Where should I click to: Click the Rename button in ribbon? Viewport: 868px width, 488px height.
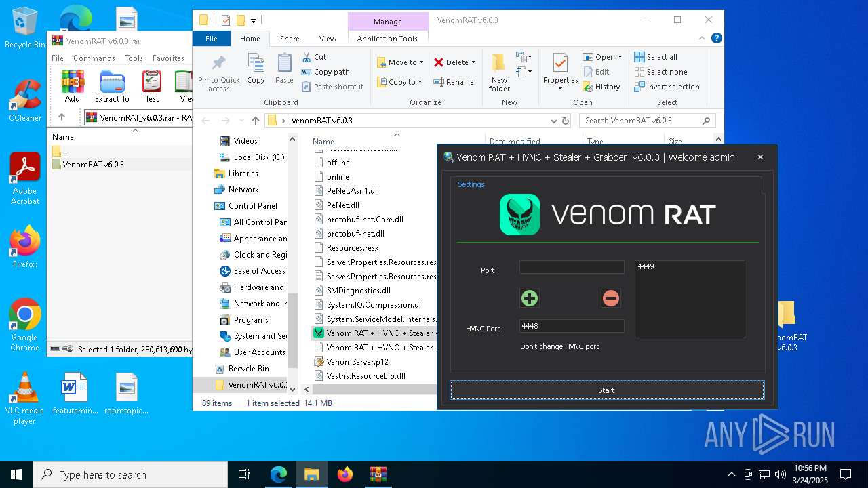point(454,82)
